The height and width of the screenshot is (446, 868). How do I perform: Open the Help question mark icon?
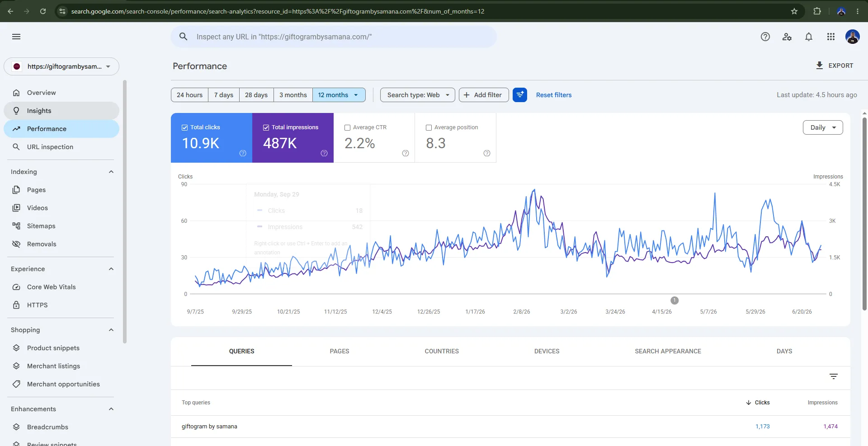point(765,37)
